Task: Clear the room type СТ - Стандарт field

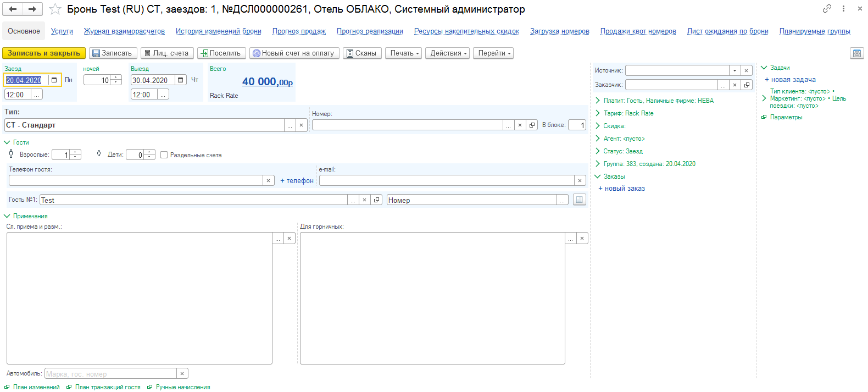Action: (301, 125)
